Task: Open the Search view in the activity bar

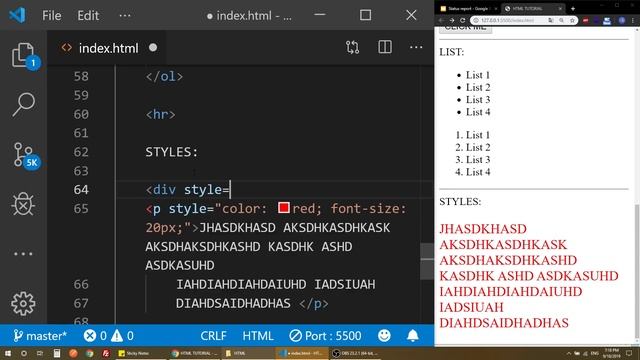Action: click(x=23, y=104)
